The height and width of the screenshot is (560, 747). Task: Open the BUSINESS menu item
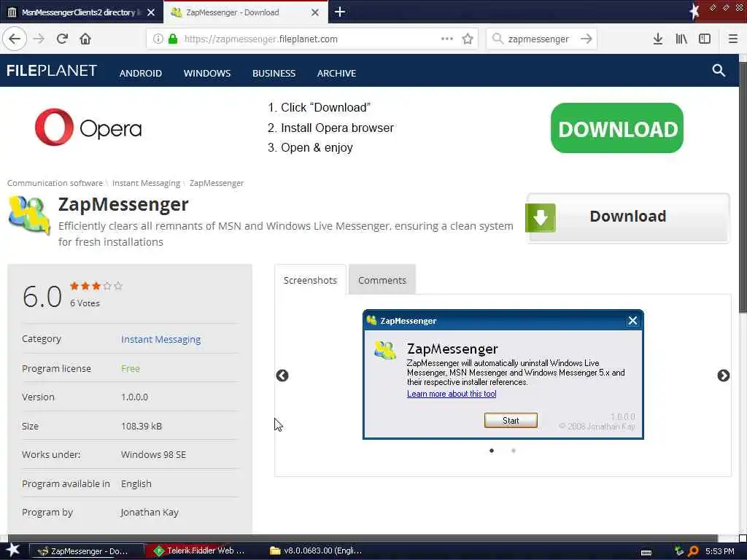click(x=274, y=74)
